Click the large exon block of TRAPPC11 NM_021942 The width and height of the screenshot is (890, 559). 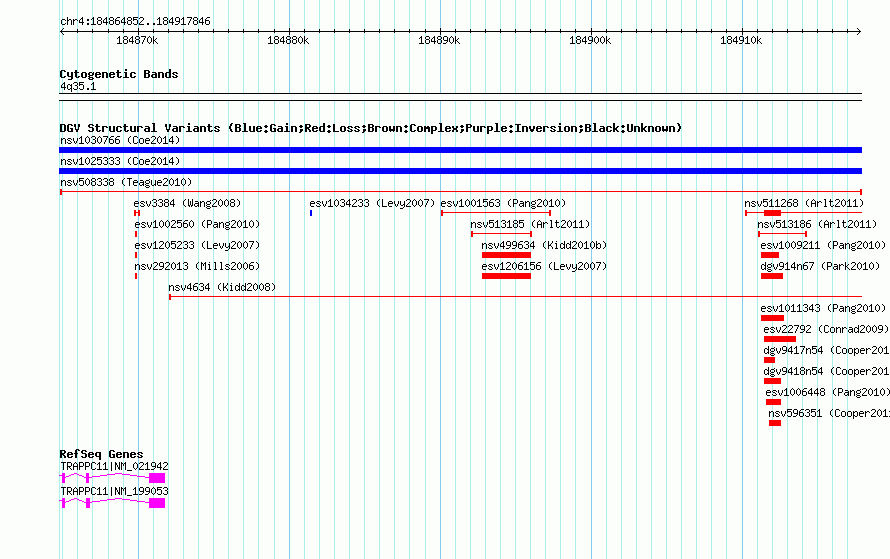[157, 478]
